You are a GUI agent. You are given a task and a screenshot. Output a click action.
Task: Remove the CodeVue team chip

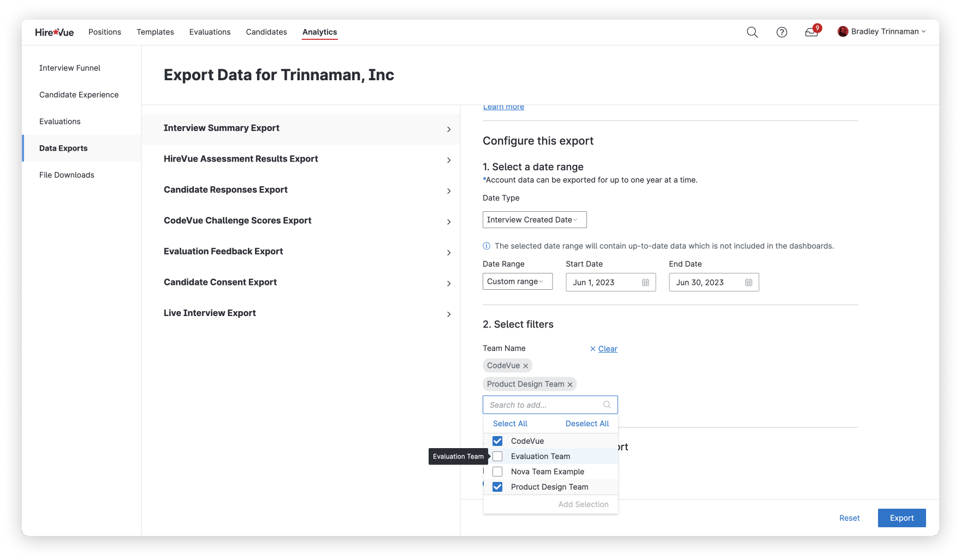click(x=526, y=366)
